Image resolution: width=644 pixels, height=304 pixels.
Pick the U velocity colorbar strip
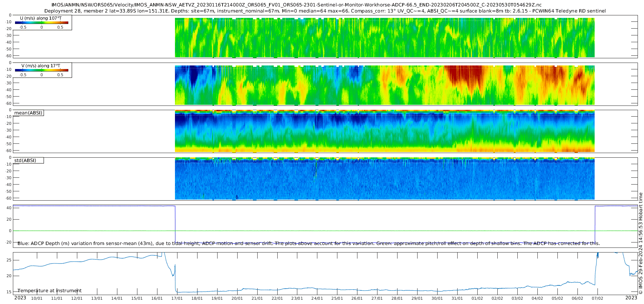42,23
